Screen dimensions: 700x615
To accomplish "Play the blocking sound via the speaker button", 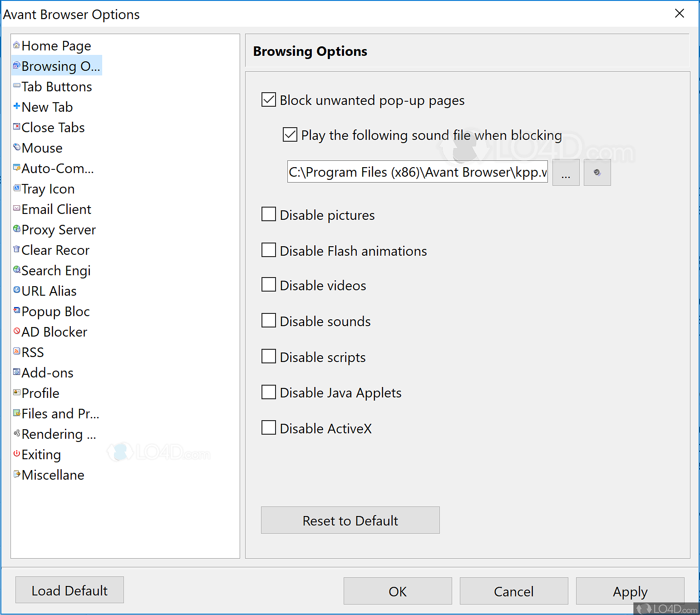I will [597, 172].
